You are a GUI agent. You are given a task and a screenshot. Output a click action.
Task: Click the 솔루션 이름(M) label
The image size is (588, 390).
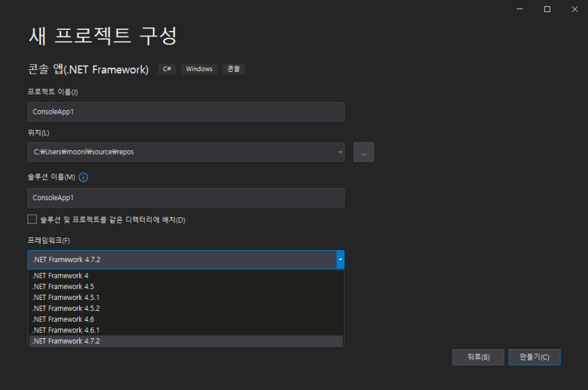(51, 177)
